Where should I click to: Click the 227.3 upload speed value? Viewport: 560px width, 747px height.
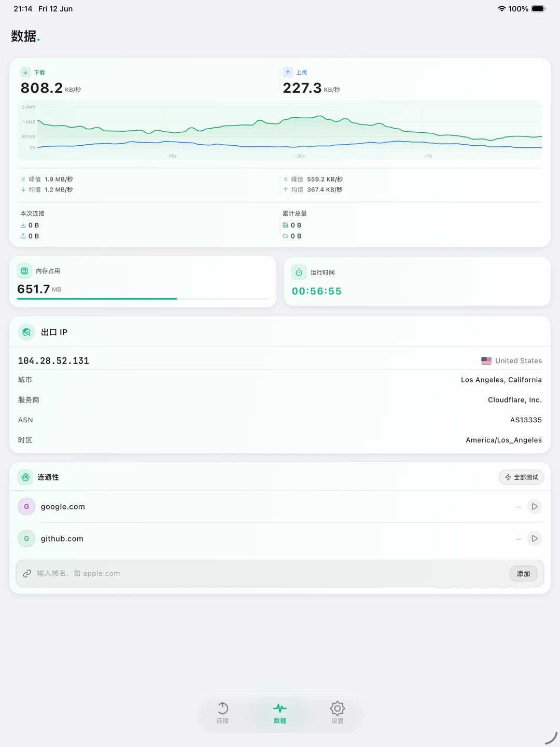tap(302, 88)
